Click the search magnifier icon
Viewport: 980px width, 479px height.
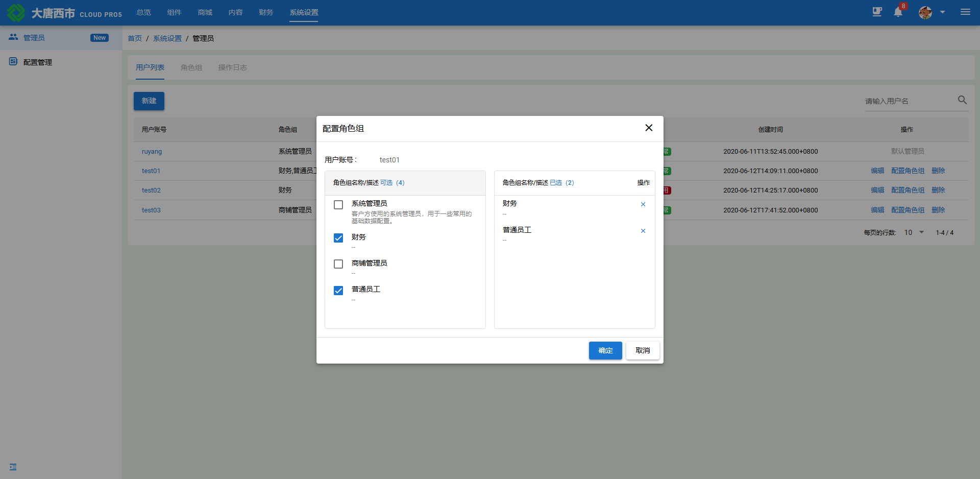(x=962, y=100)
